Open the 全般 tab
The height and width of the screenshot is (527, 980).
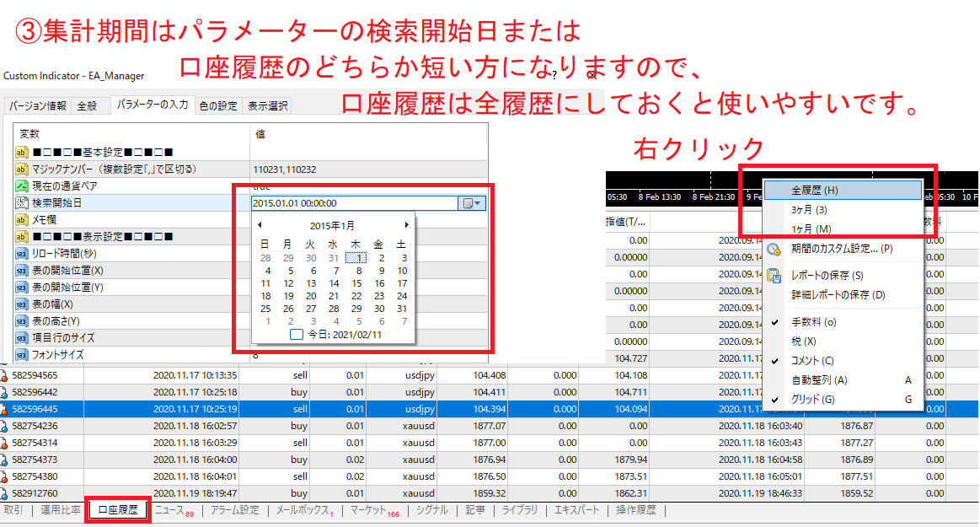coord(87,105)
